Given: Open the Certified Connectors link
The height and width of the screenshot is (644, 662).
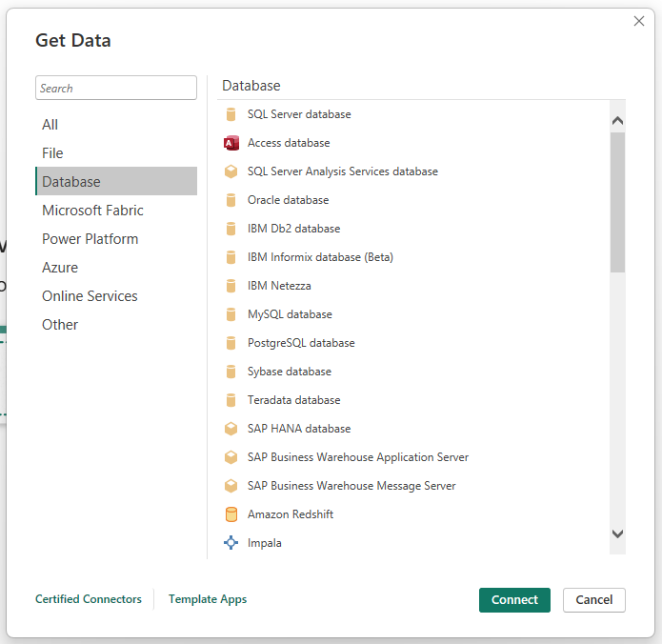Looking at the screenshot, I should (89, 599).
